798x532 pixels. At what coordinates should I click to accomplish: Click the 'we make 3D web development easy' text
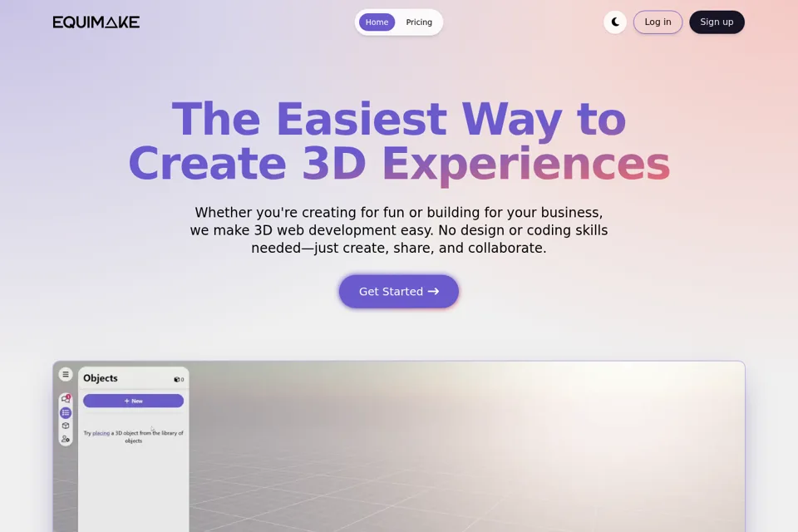click(x=312, y=230)
